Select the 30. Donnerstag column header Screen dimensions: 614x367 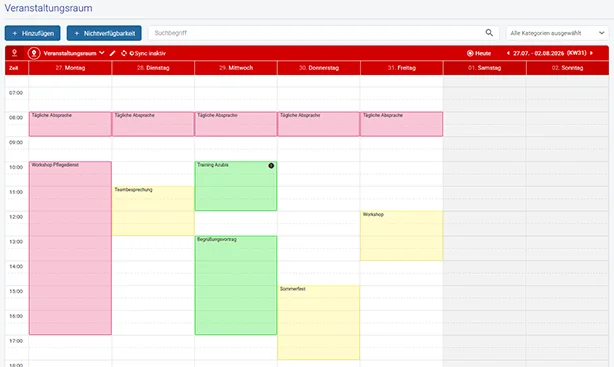[x=319, y=68]
